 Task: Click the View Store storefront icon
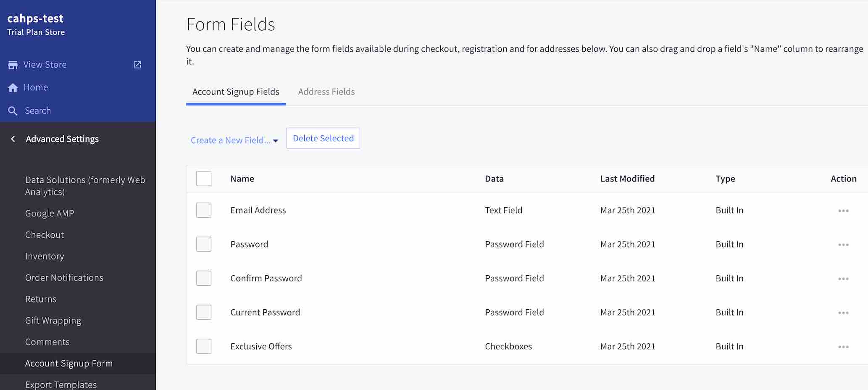pyautogui.click(x=13, y=64)
